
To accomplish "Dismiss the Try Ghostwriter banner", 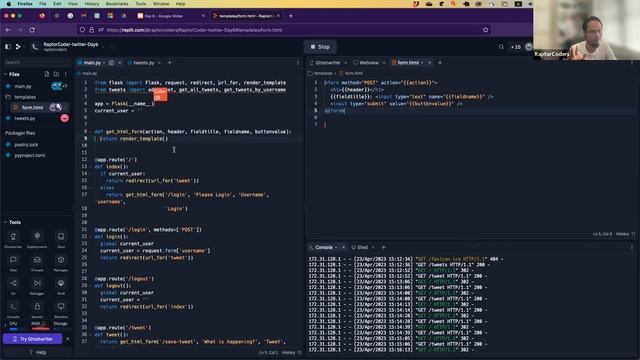I will pyautogui.click(x=68, y=339).
